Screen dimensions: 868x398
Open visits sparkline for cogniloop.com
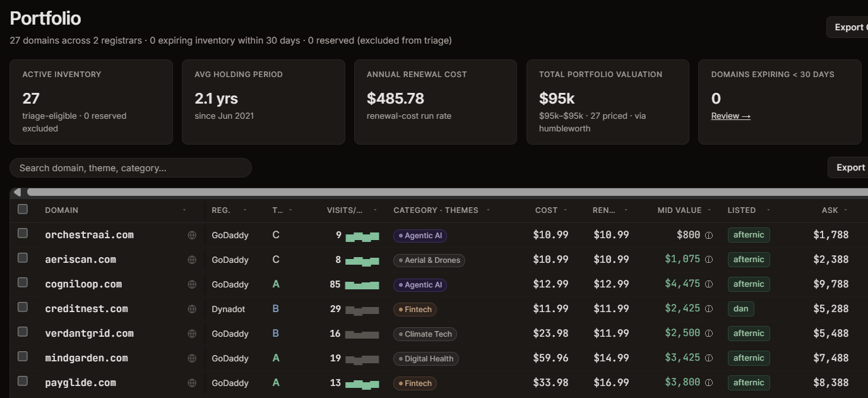coord(362,285)
